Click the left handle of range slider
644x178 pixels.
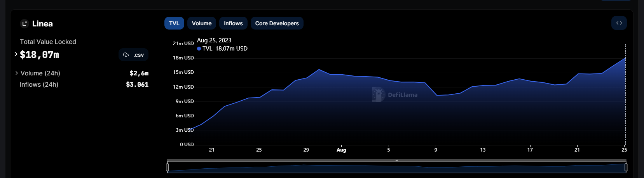click(x=168, y=167)
